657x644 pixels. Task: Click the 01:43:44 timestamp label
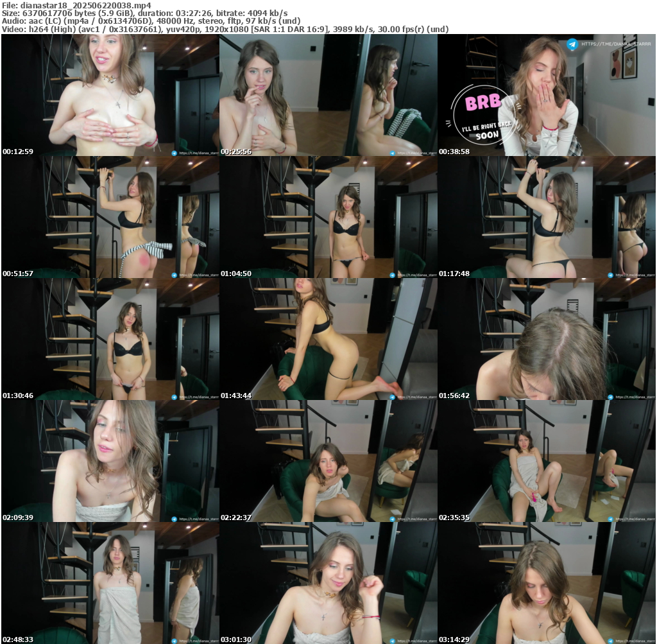coord(236,396)
